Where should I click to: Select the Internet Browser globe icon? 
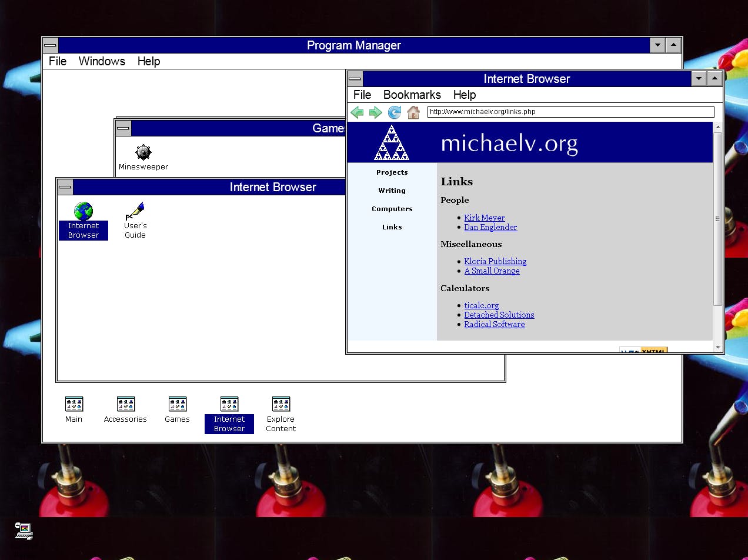(84, 211)
